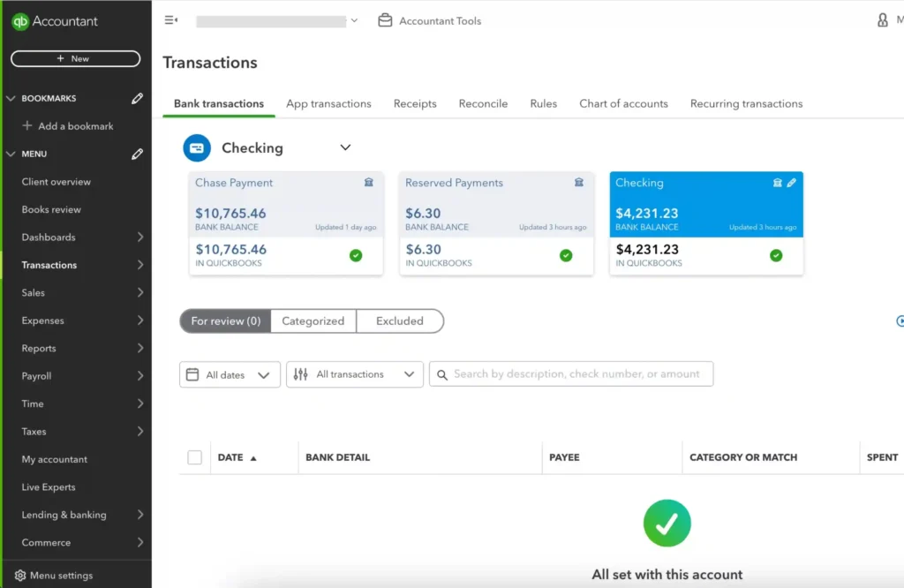Viewport: 904px width, 588px height.
Task: Expand the Lending & banking submenu arrow
Action: point(140,515)
